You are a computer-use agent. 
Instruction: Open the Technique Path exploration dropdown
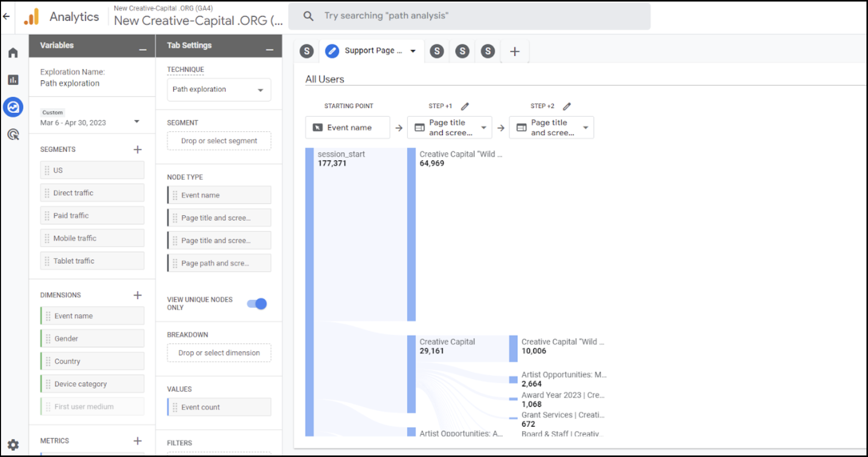(x=219, y=90)
